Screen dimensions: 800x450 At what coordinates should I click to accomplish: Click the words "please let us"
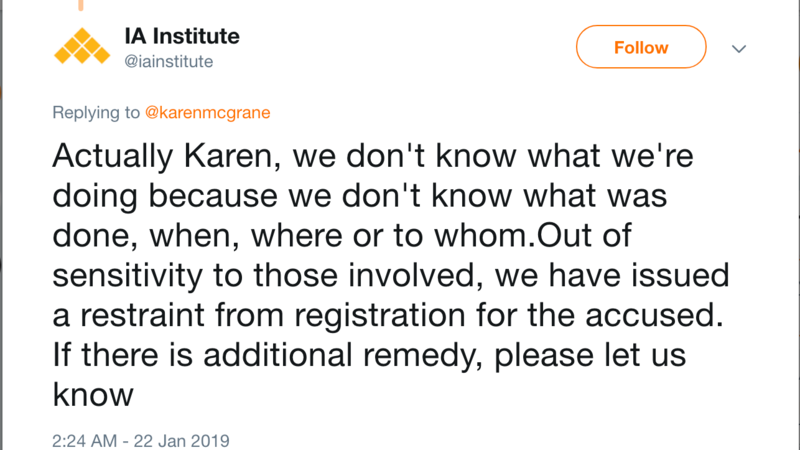pos(590,356)
